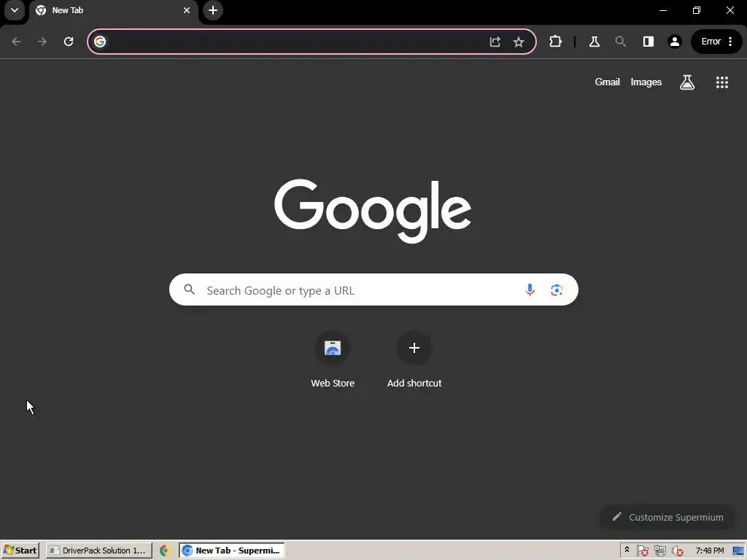
Task: Click the security flag tray icon
Action: [642, 551]
